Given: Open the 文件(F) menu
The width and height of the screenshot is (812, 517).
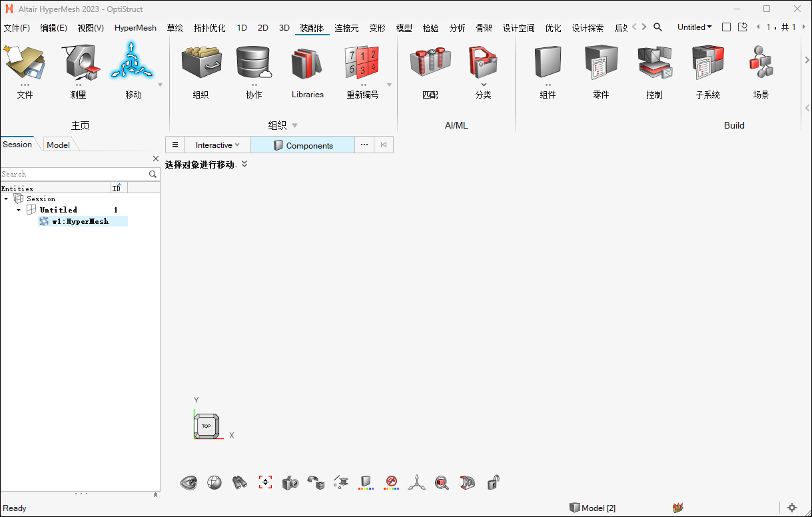Looking at the screenshot, I should [x=17, y=28].
